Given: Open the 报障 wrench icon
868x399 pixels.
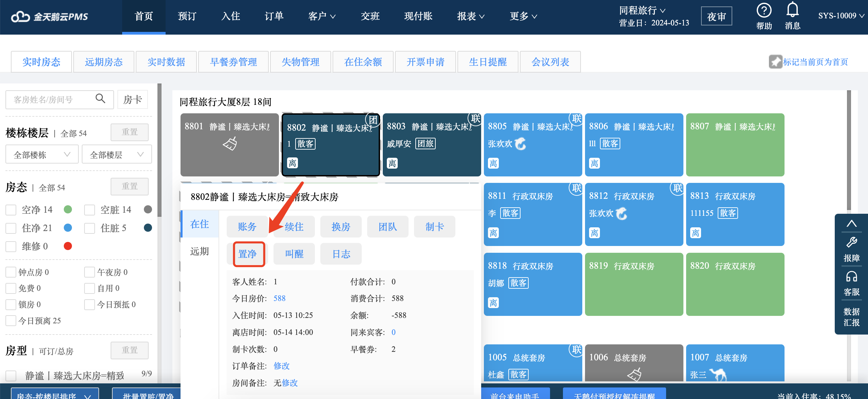Looking at the screenshot, I should 851,243.
